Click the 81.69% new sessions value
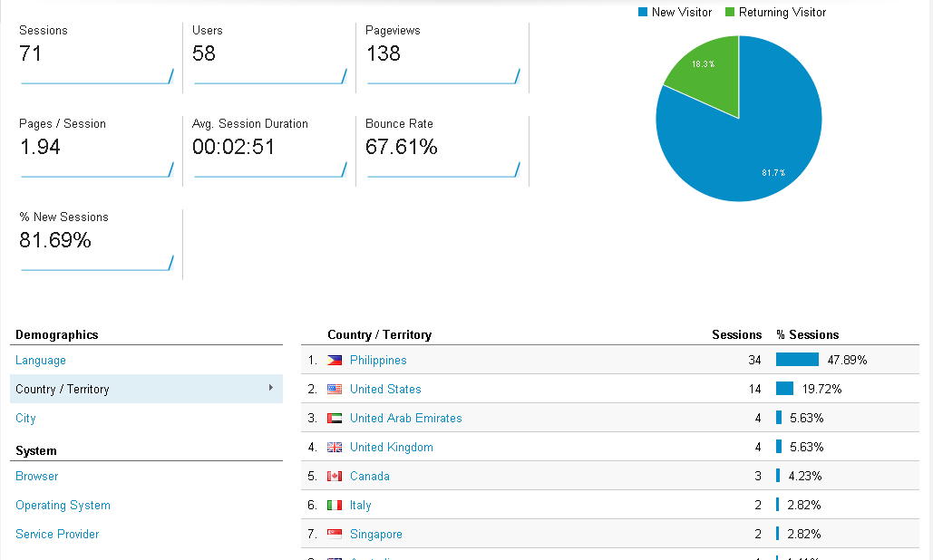 [x=55, y=239]
